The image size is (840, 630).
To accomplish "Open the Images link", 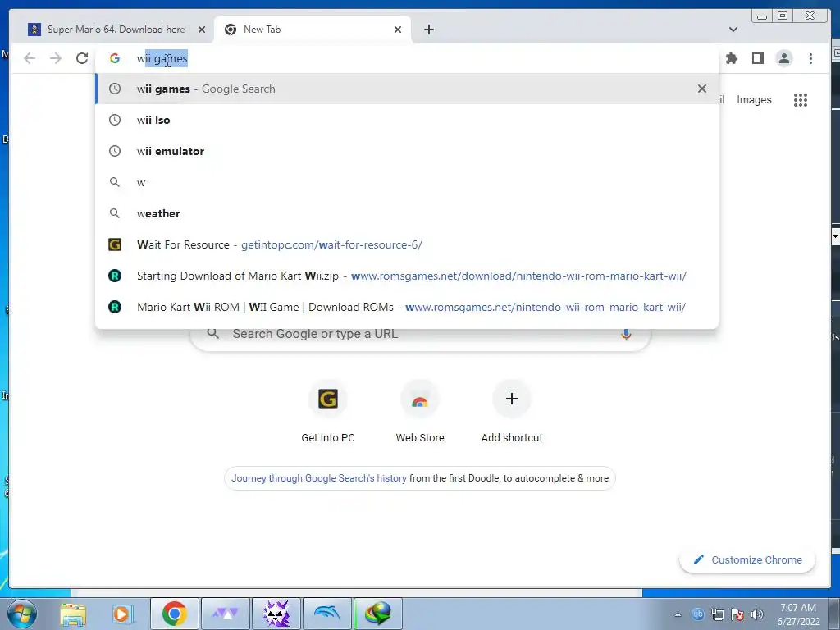I will point(754,99).
